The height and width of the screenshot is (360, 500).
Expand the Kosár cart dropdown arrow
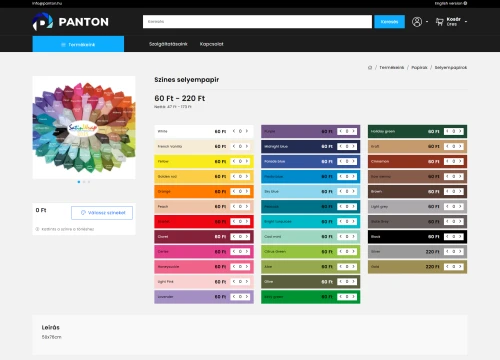click(466, 22)
